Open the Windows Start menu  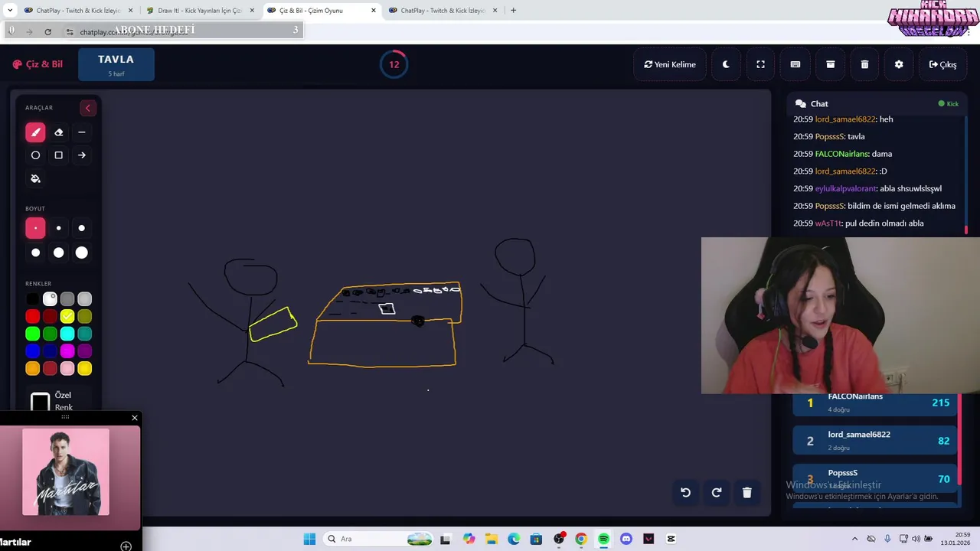click(x=309, y=539)
